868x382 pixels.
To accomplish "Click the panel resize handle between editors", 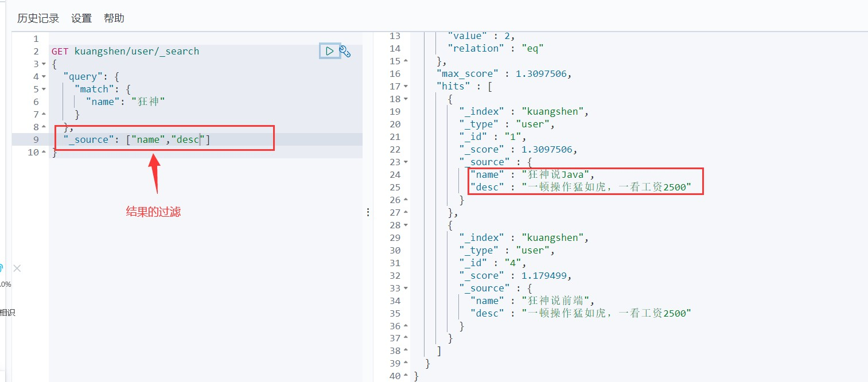I will point(368,212).
